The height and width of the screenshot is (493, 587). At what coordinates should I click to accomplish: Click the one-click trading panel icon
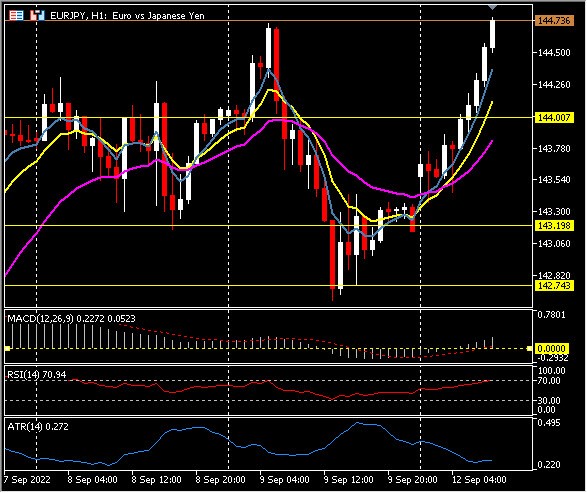pos(16,15)
